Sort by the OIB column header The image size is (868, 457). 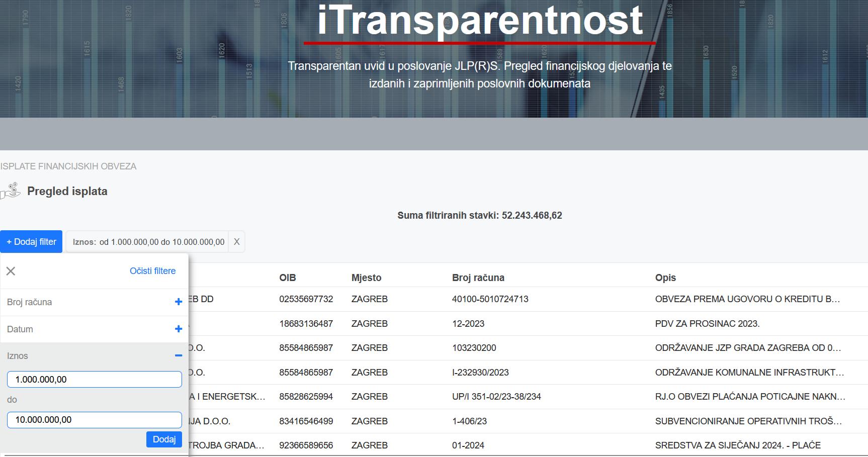(x=287, y=278)
